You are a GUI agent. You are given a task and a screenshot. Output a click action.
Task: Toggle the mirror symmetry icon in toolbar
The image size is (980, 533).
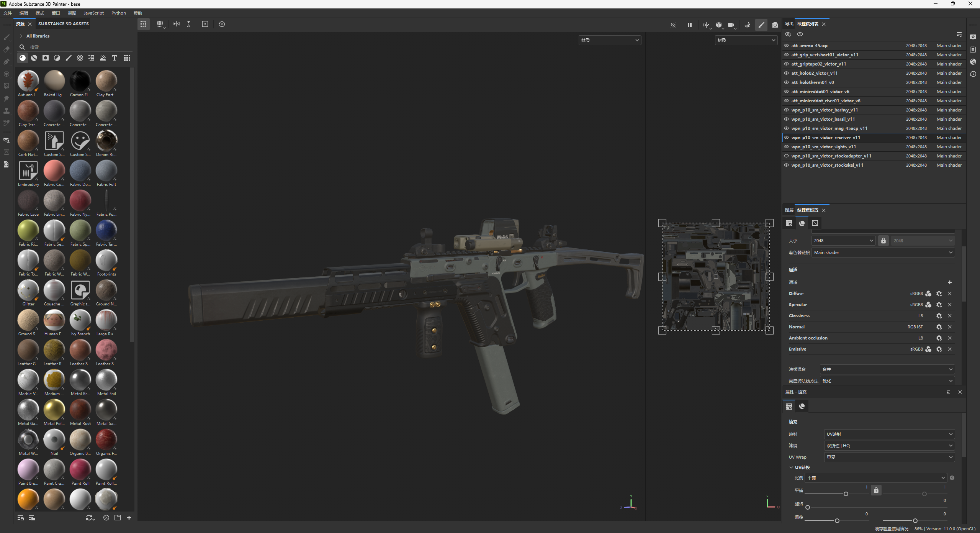[176, 24]
